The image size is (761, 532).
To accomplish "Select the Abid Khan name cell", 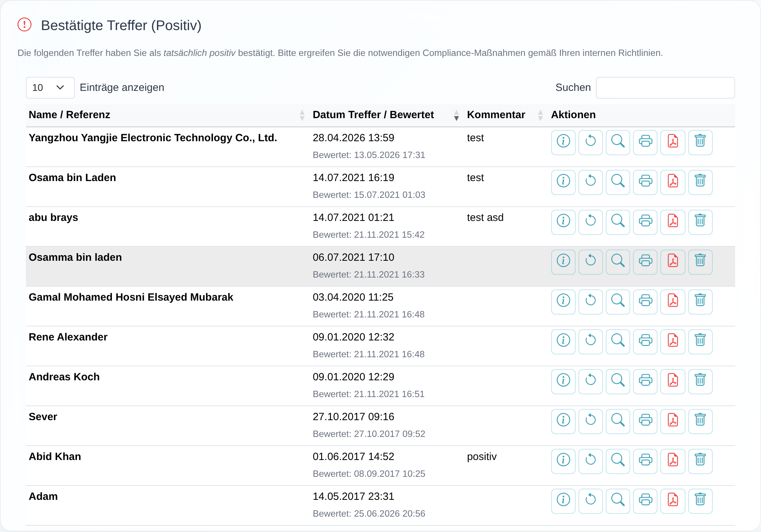I will (55, 456).
